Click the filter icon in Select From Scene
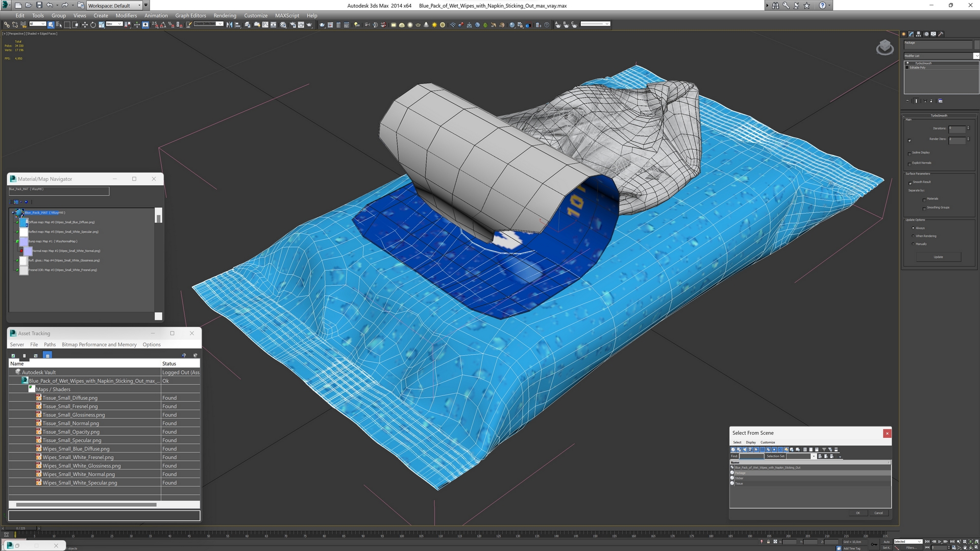 [824, 449]
